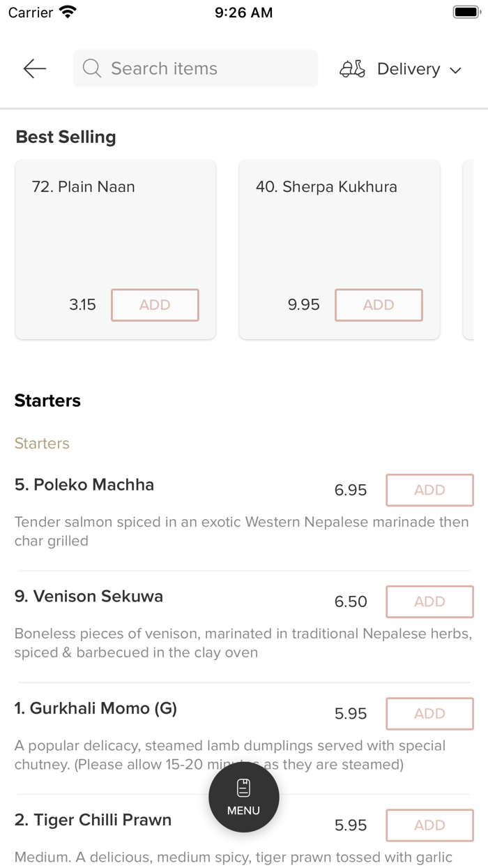Viewport: 488px width, 868px height.
Task: Add 9. Venison Sekuwa to order
Action: (429, 601)
